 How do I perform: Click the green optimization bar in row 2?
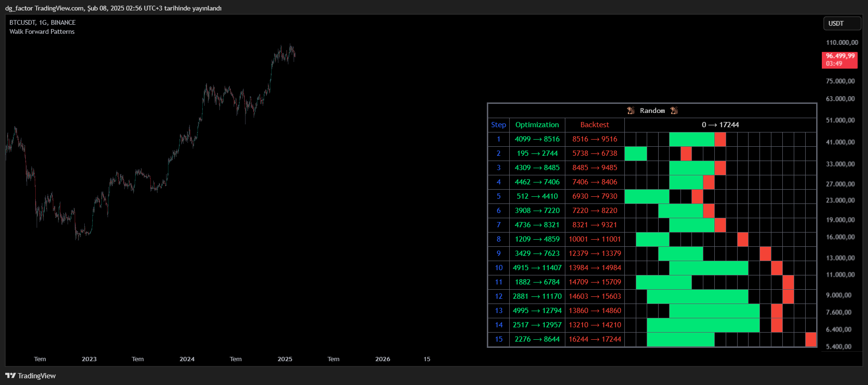636,153
